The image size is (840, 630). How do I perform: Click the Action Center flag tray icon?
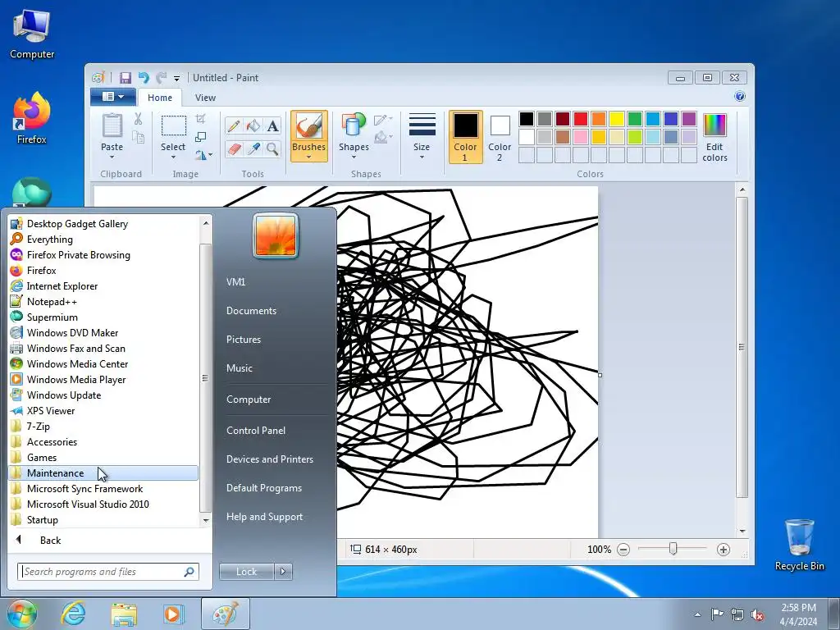click(717, 614)
